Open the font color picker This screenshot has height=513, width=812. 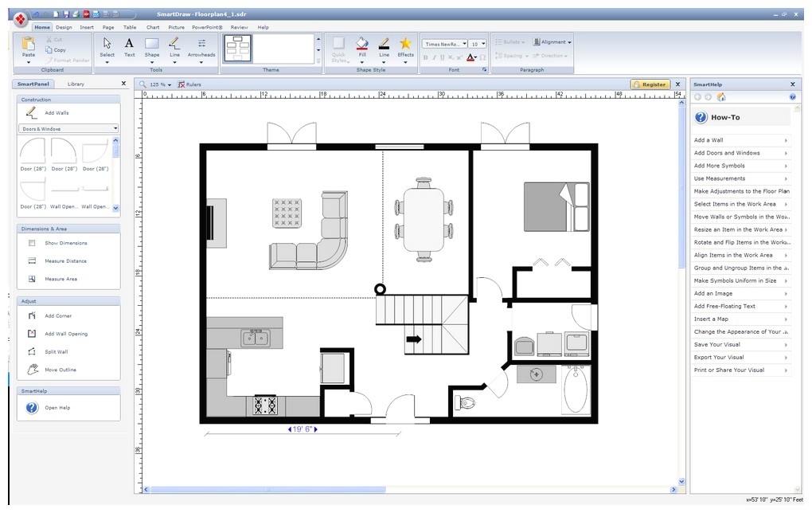(470, 57)
